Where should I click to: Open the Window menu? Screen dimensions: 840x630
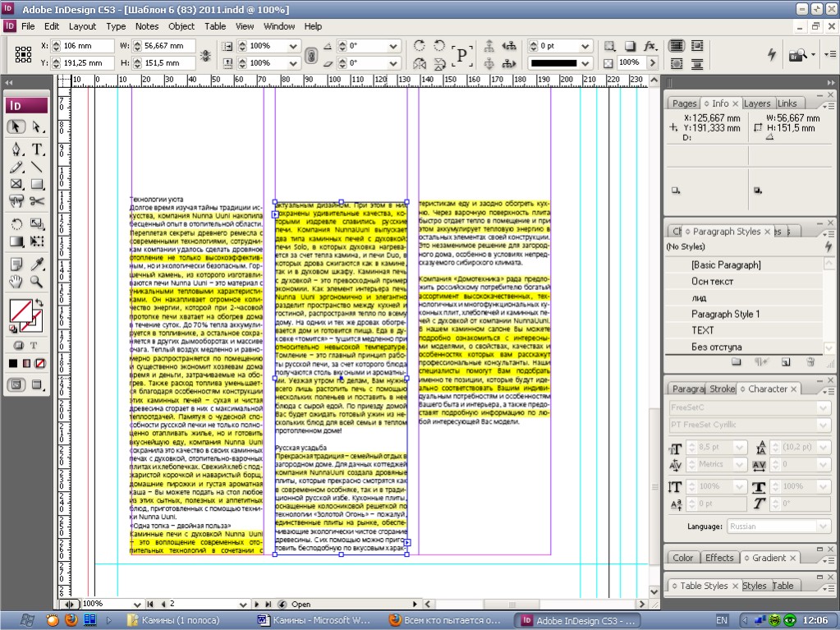(x=279, y=26)
